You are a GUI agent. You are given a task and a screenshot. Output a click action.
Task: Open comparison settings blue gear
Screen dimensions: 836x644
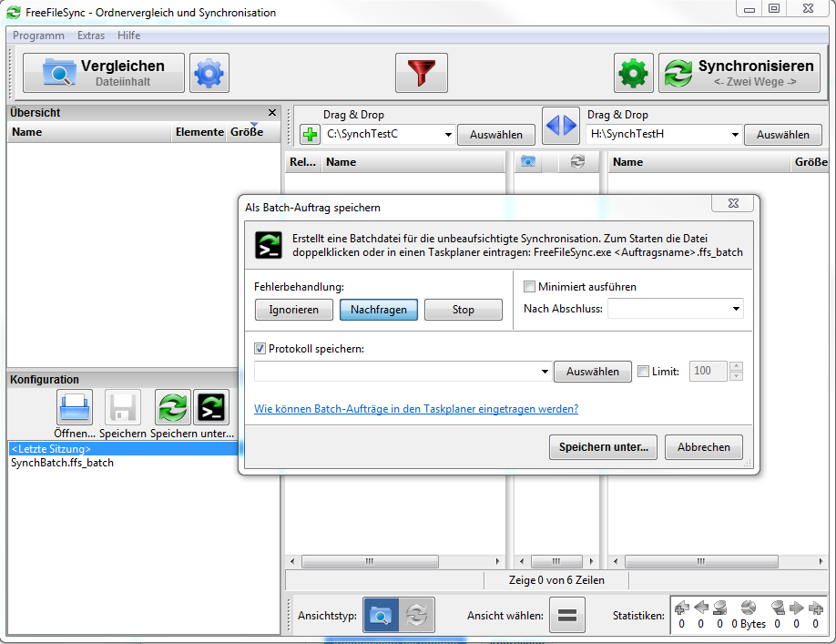coord(209,73)
